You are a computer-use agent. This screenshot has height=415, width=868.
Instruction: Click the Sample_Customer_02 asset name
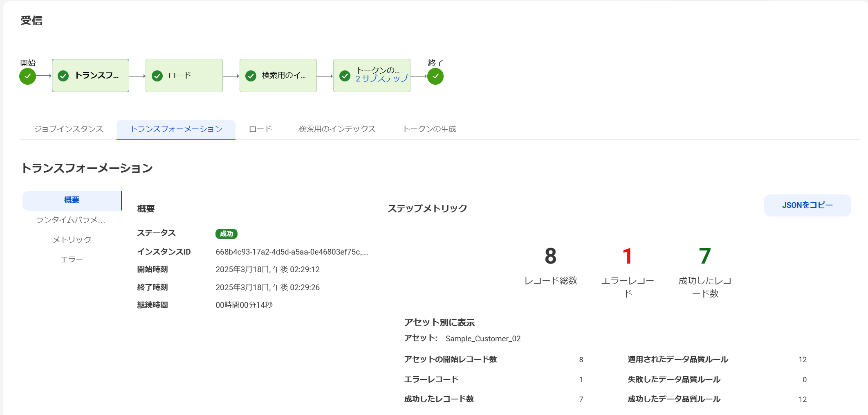pos(482,338)
